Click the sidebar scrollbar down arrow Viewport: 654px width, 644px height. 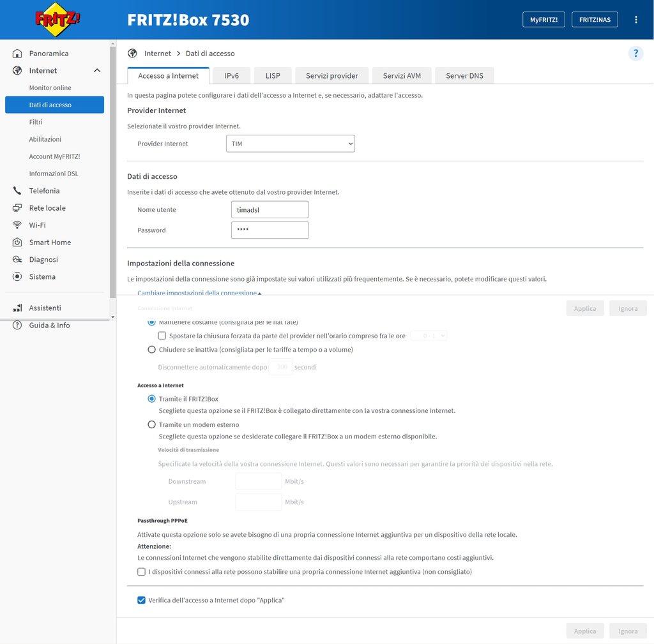point(112,317)
